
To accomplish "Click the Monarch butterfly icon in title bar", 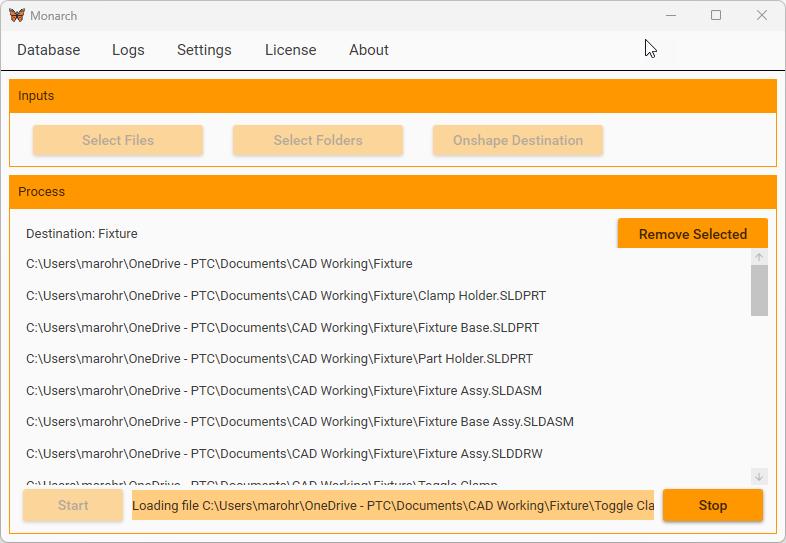I will [x=16, y=16].
